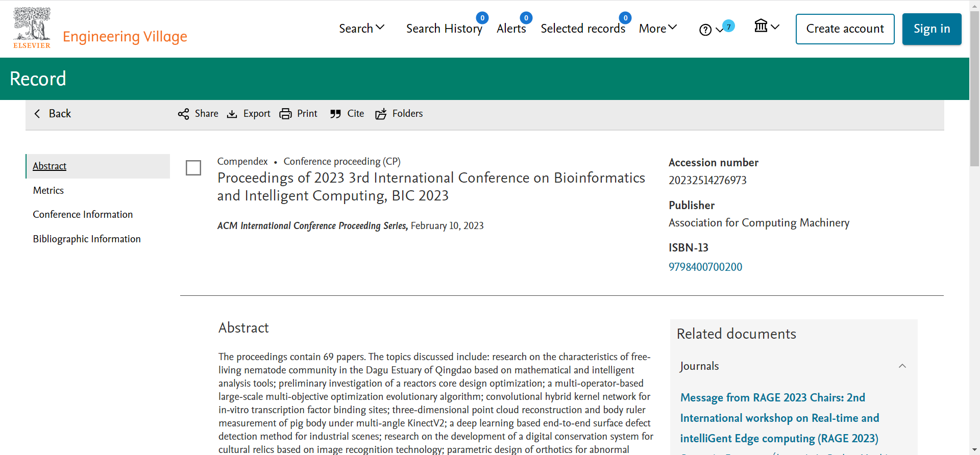Select the Abstract sidebar tab

pyautogui.click(x=98, y=166)
